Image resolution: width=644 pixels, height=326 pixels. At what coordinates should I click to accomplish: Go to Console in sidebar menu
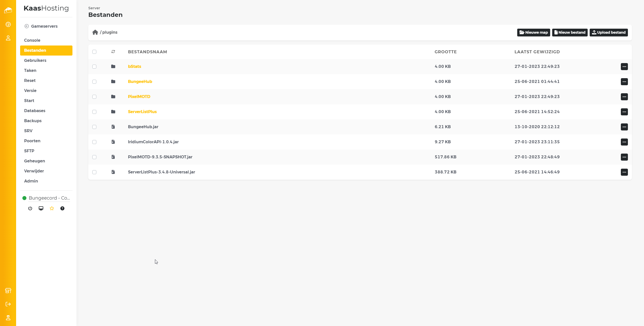tap(32, 40)
